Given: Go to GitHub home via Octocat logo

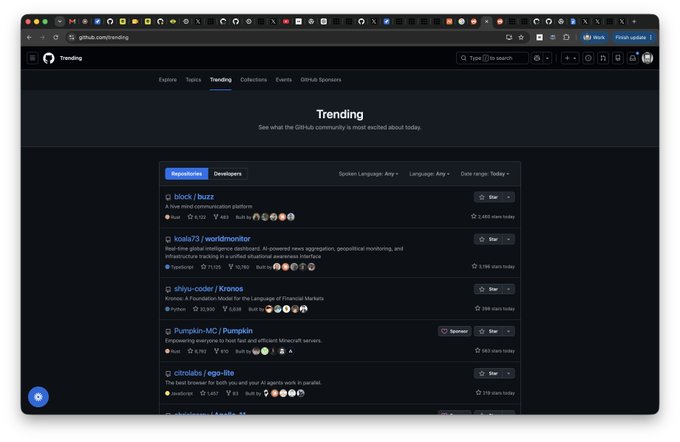Looking at the screenshot, I should pos(49,58).
